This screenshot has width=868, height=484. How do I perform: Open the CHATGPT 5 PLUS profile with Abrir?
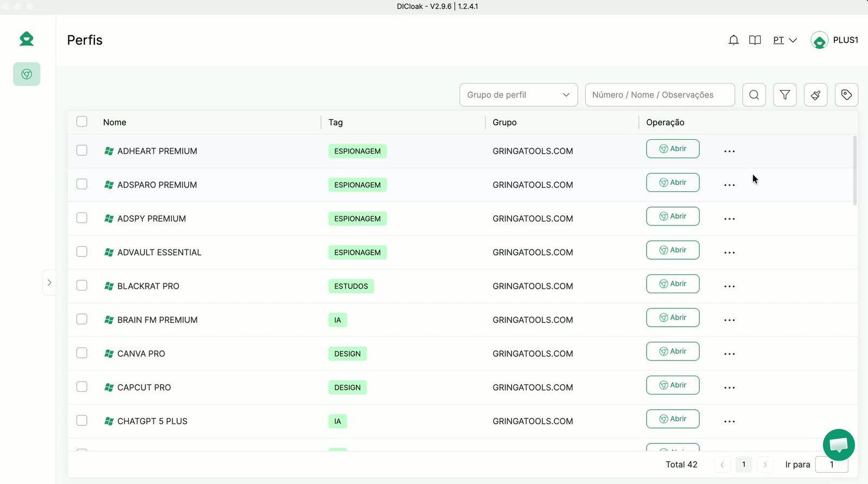click(673, 419)
